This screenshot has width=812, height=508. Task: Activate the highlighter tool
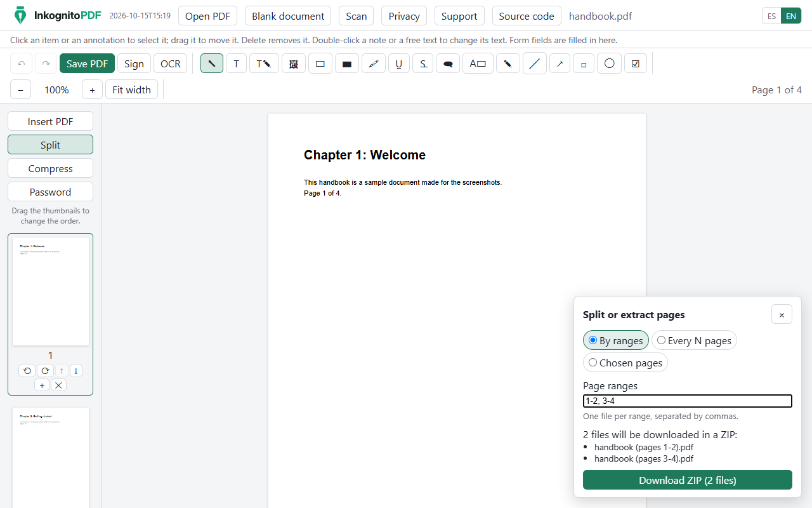[x=374, y=63]
